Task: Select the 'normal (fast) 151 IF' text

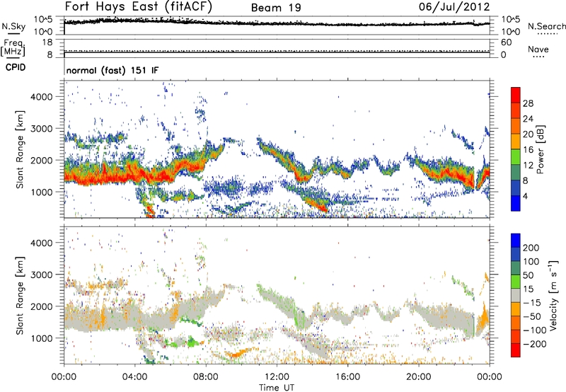Action: point(112,70)
